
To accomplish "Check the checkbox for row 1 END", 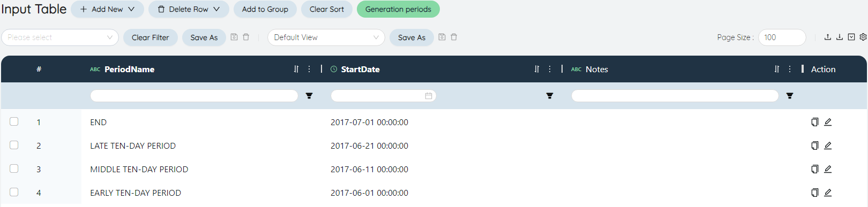I will (14, 121).
